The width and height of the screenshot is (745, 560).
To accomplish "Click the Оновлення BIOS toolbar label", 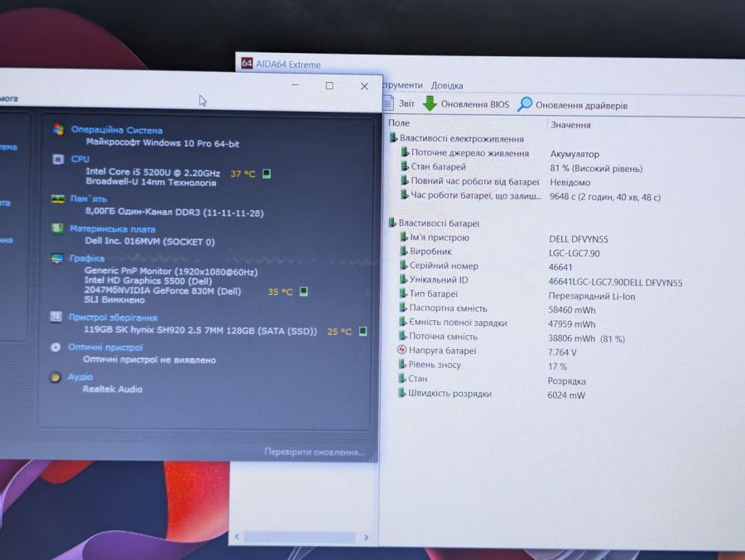I will click(x=474, y=104).
